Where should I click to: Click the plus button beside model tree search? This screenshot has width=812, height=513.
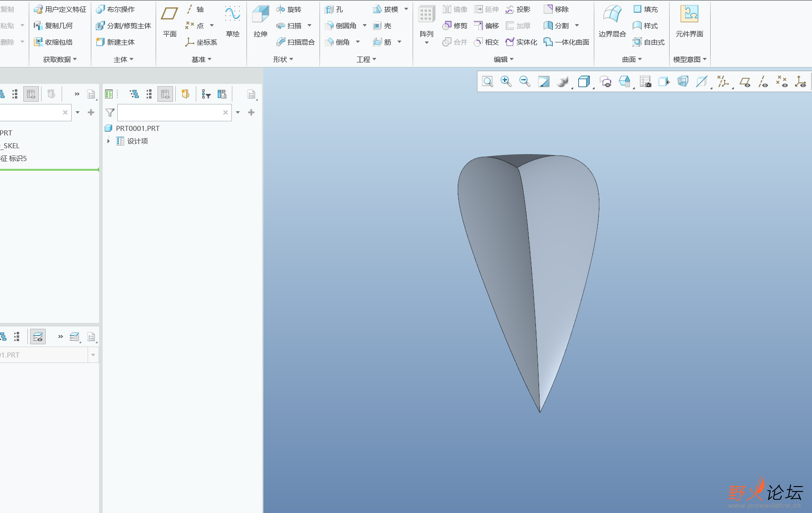(251, 112)
